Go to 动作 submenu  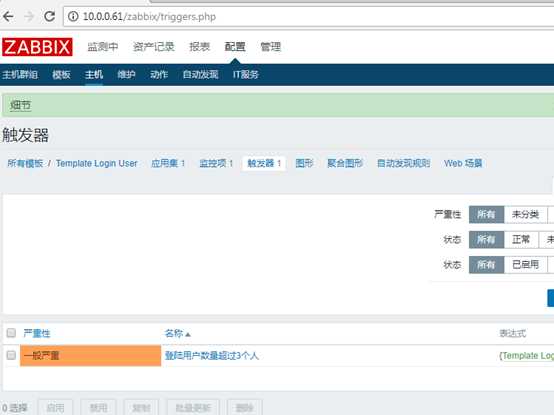coord(159,75)
